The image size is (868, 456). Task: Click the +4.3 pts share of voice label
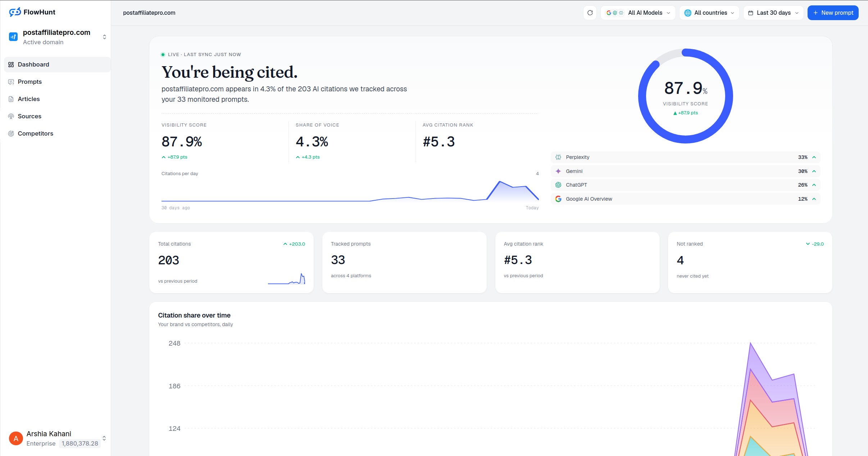click(308, 157)
